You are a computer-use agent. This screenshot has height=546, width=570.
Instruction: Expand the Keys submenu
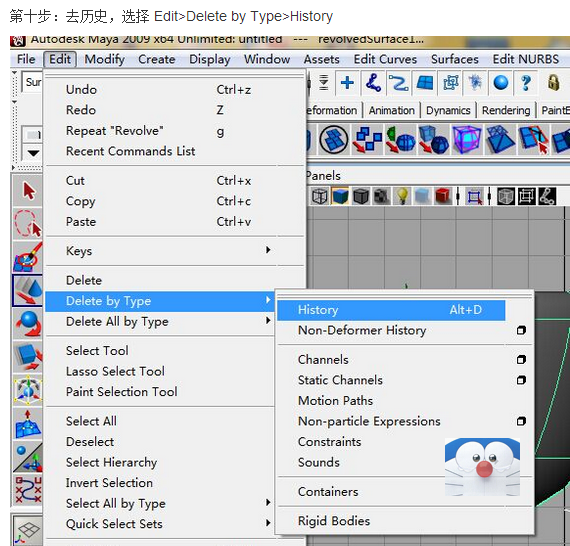(268, 250)
